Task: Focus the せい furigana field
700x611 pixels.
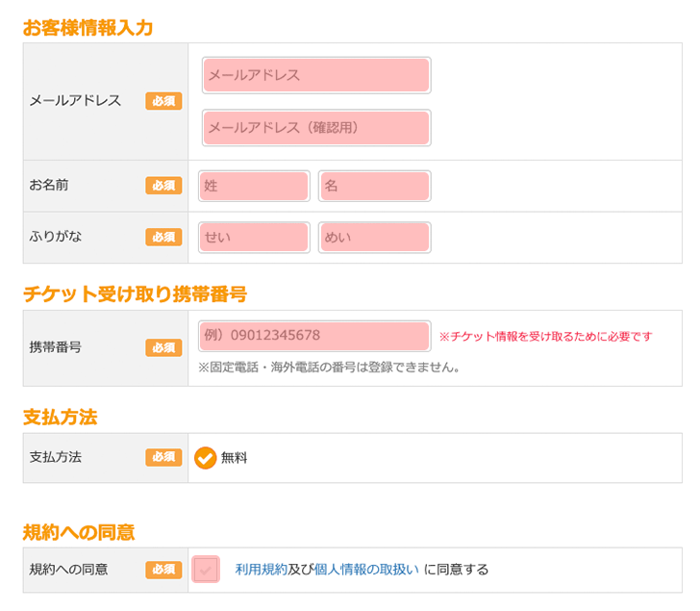Action: (254, 238)
